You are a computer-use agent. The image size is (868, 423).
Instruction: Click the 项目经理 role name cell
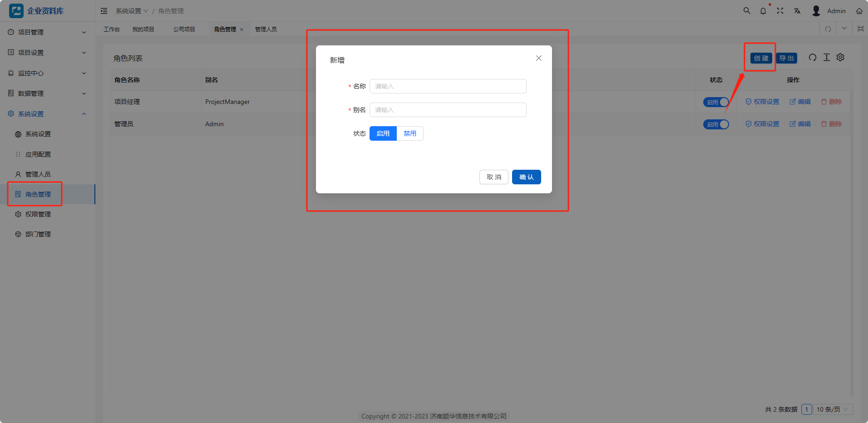pos(127,102)
